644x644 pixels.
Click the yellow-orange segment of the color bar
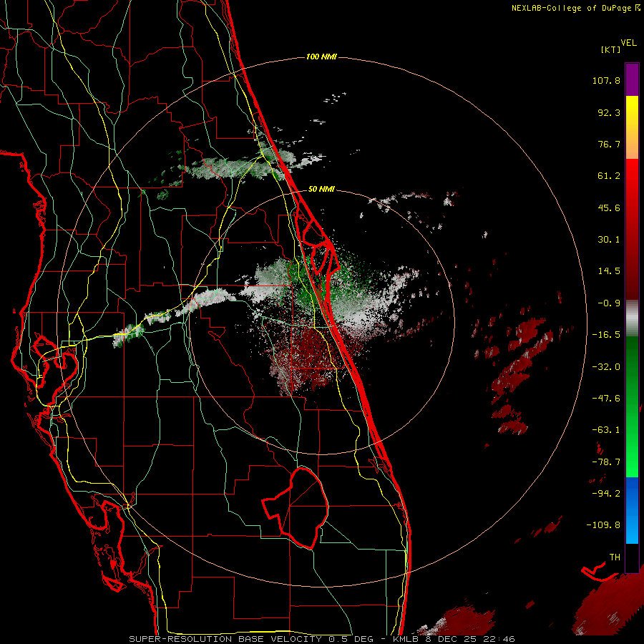pyautogui.click(x=632, y=127)
